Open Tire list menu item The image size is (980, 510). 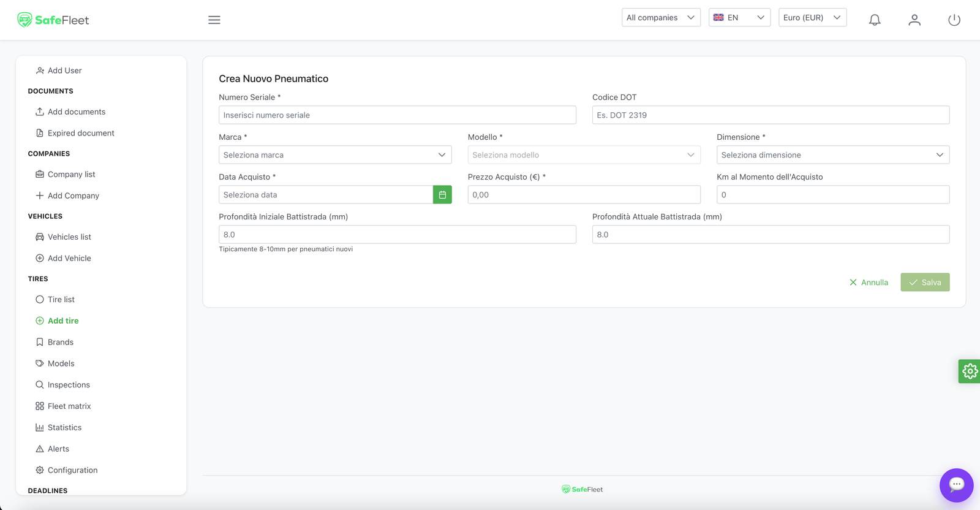61,299
